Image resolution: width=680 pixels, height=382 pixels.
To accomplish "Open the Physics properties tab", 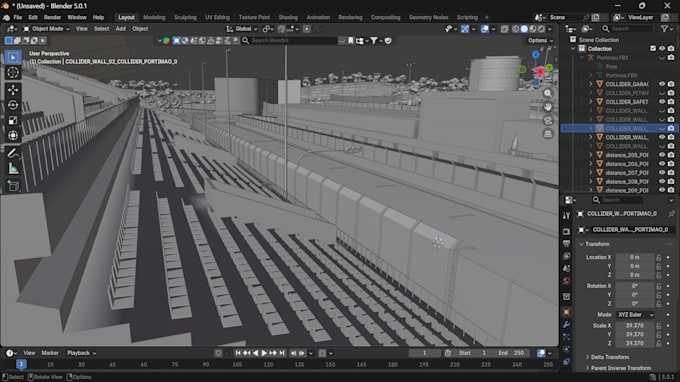I will coord(566,349).
